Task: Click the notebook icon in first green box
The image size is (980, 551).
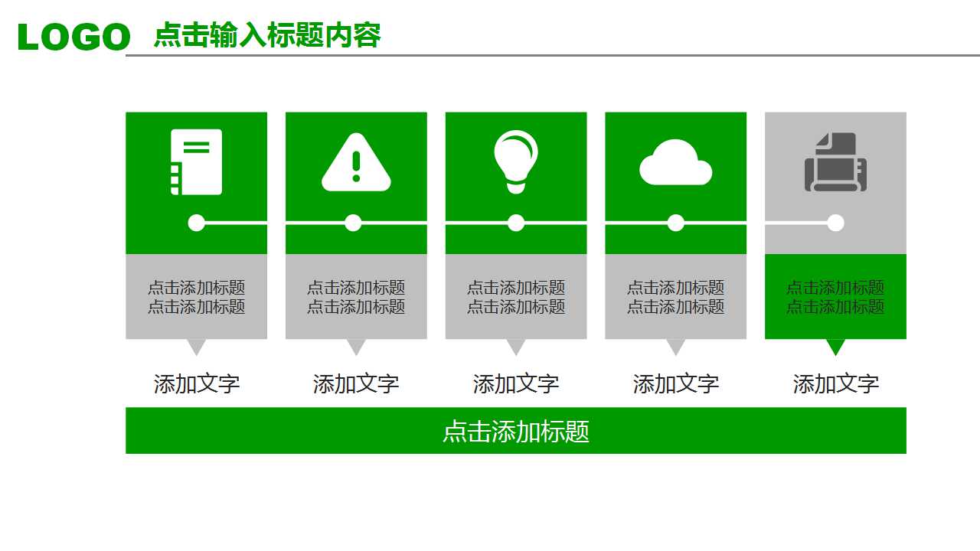Action: coord(197,162)
